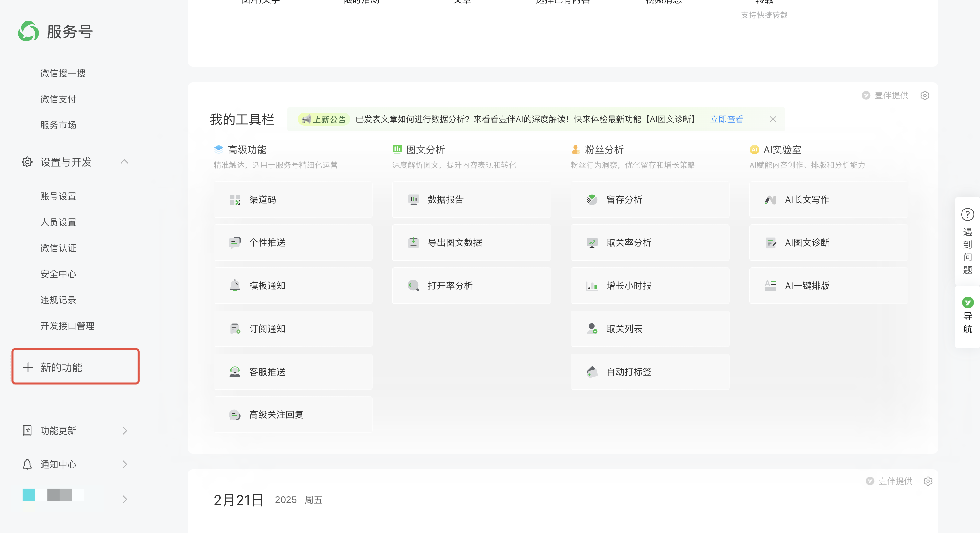Click the 通知中心 bell icon
This screenshot has width=980, height=533.
(27, 464)
